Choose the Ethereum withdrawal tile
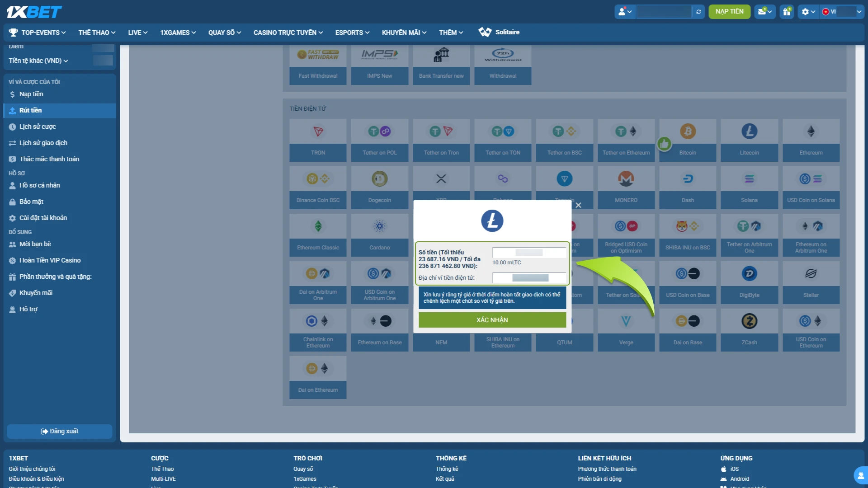The height and width of the screenshot is (488, 868). 811,140
